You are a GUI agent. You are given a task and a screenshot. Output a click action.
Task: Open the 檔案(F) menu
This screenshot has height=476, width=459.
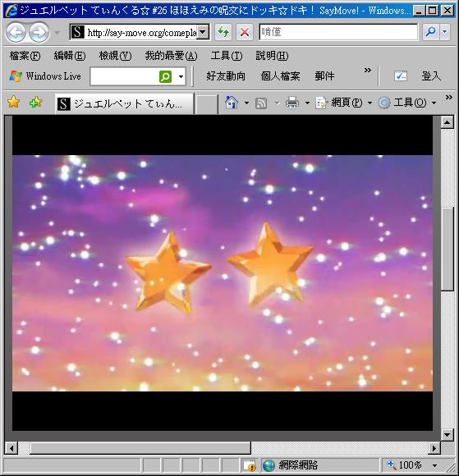[25, 56]
